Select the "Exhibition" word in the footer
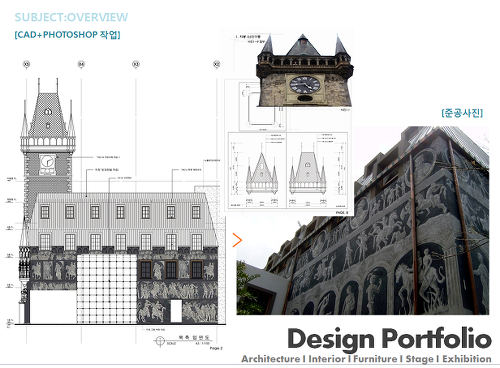This screenshot has height=368, width=500. tap(467, 359)
